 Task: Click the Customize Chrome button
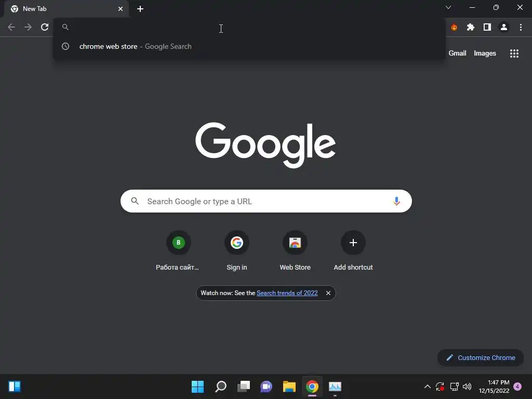click(x=481, y=357)
